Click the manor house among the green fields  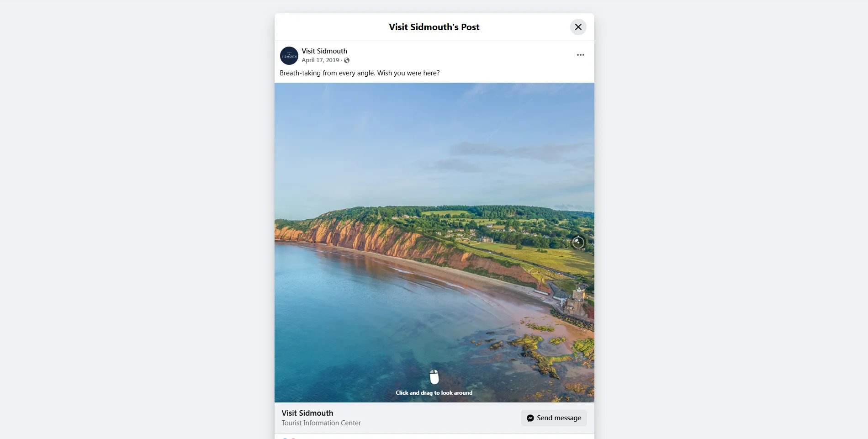pyautogui.click(x=486, y=239)
